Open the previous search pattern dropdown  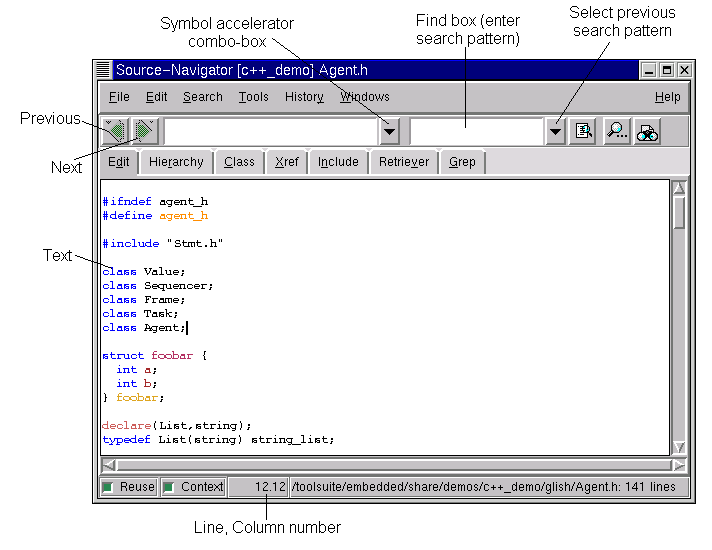tap(555, 132)
